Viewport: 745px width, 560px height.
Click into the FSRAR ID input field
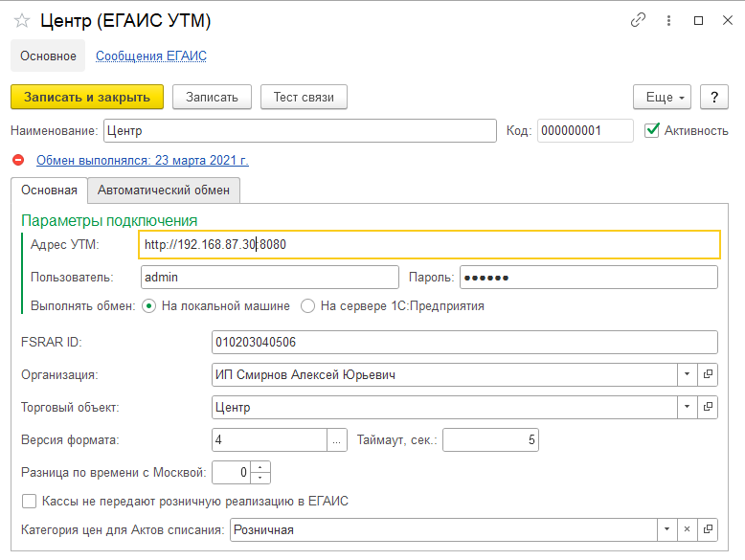coord(463,343)
